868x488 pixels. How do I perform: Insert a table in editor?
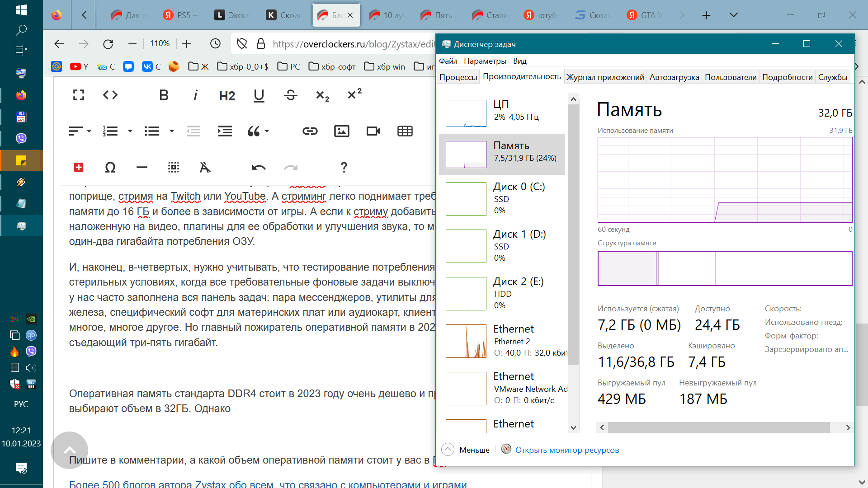pos(405,131)
